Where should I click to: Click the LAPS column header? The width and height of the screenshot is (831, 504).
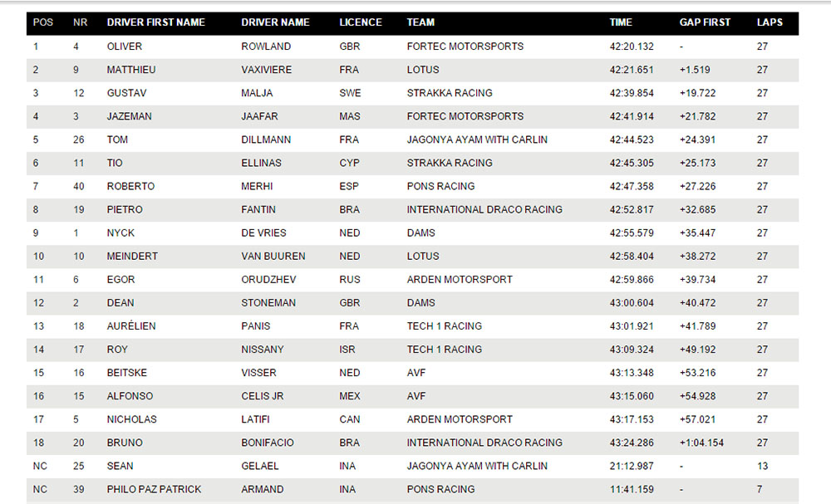[770, 22]
